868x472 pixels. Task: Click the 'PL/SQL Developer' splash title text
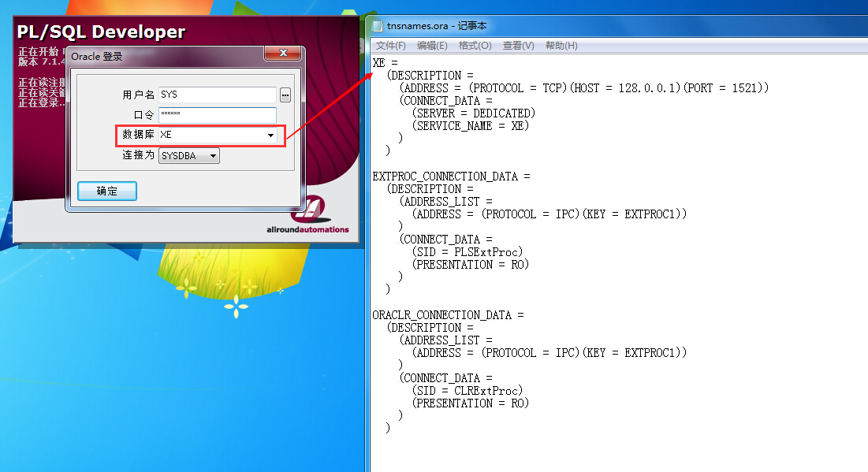pyautogui.click(x=101, y=32)
